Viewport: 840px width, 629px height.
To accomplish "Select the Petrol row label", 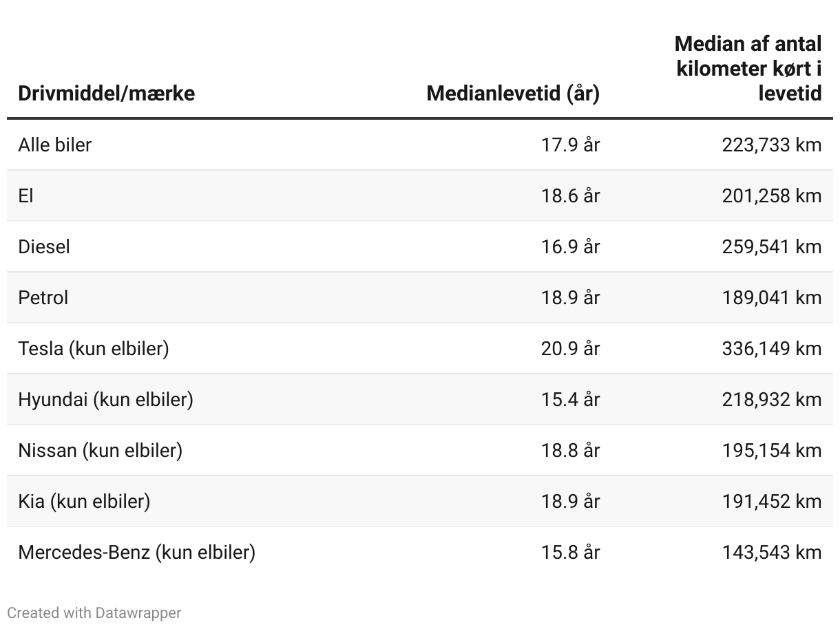I will click(43, 297).
